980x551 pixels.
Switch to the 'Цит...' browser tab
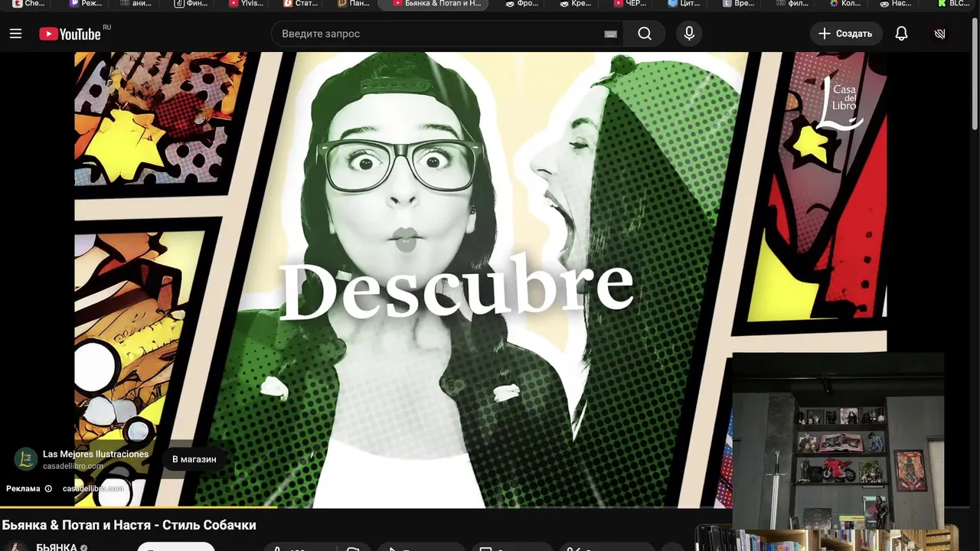coord(684,4)
